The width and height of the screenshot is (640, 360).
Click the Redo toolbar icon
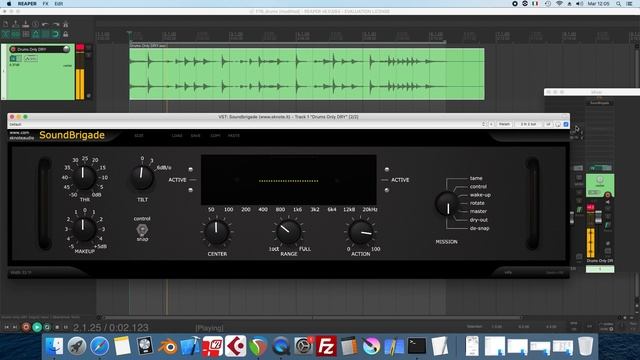56,24
